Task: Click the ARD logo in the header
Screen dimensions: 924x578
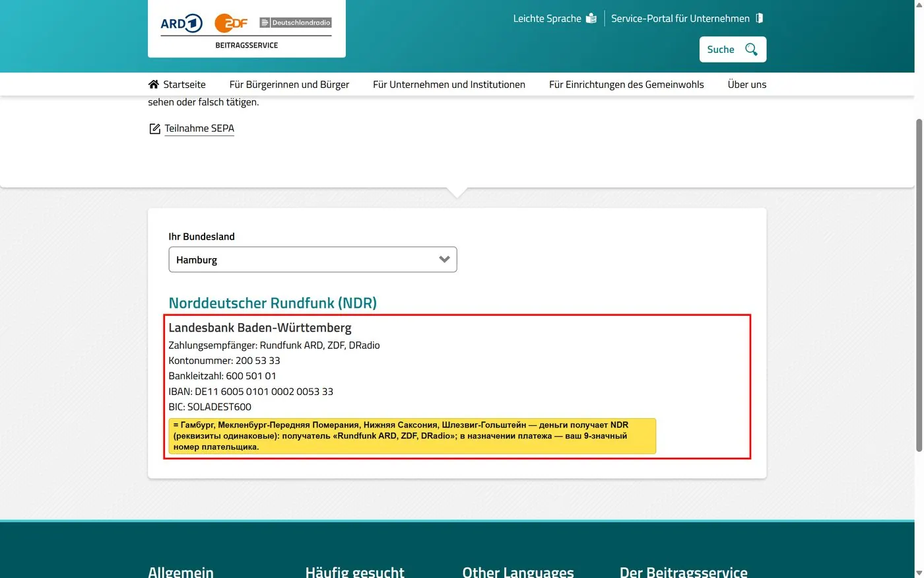Action: pos(181,24)
